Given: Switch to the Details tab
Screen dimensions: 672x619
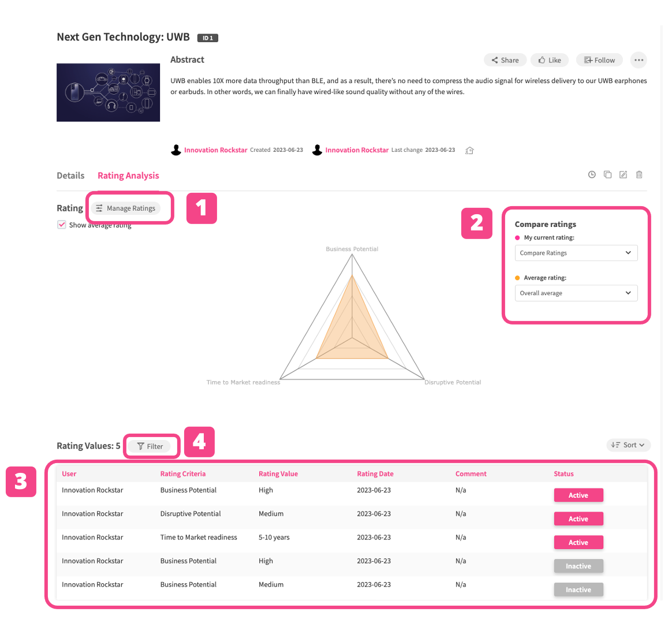Looking at the screenshot, I should [x=70, y=176].
